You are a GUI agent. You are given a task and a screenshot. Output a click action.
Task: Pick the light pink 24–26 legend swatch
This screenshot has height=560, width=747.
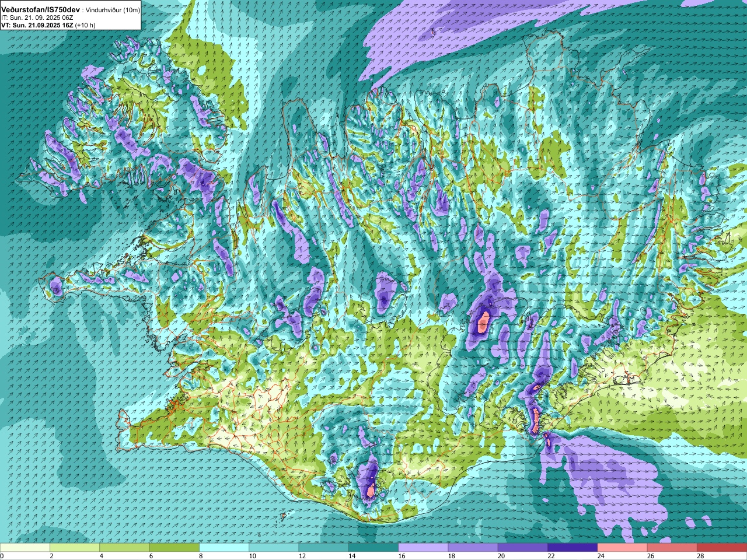point(623,547)
